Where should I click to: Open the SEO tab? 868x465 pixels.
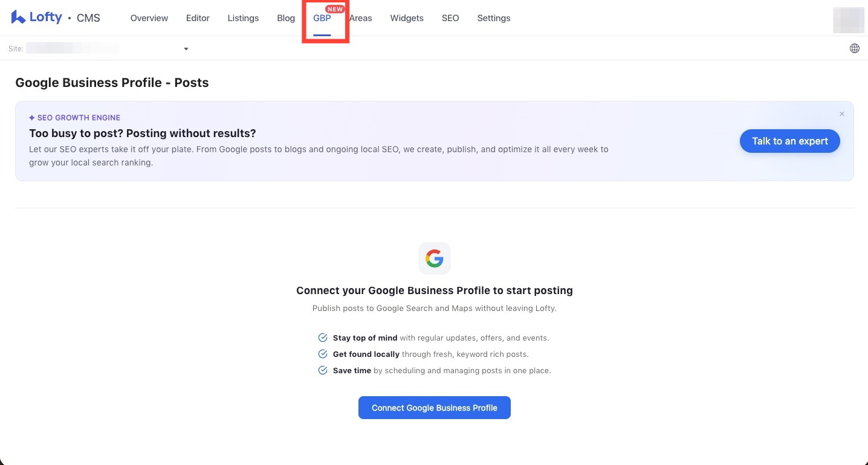pos(450,18)
